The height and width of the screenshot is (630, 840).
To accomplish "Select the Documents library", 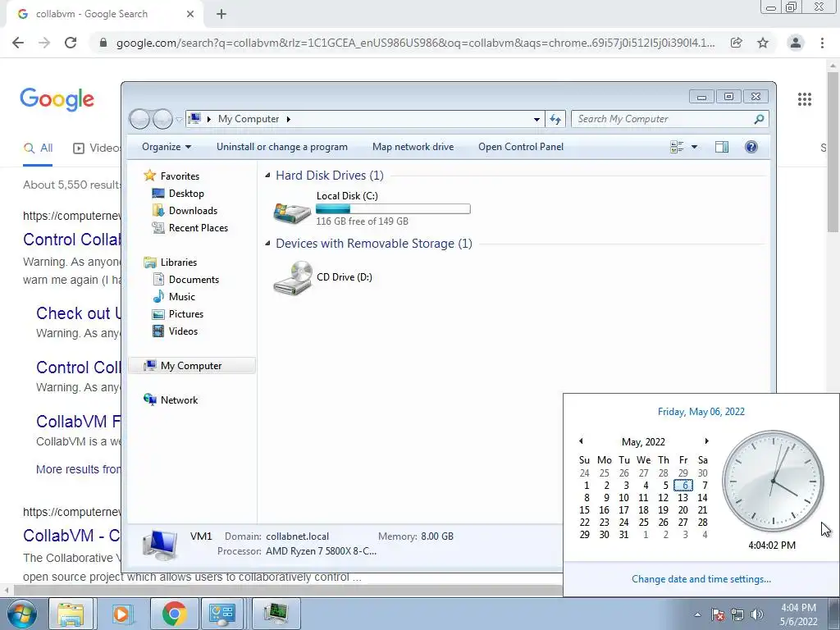I will 185,279.
